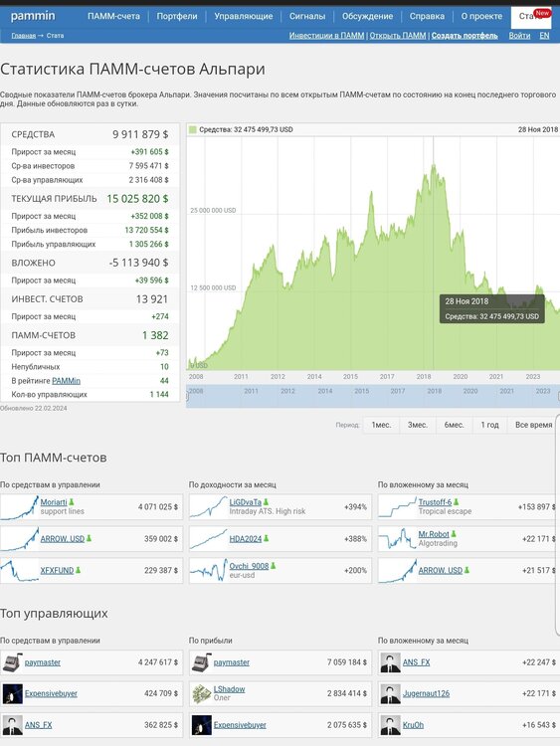Image resolution: width=560 pixels, height=746 pixels.
Task: Open Обсуждение menu item
Action: (367, 16)
